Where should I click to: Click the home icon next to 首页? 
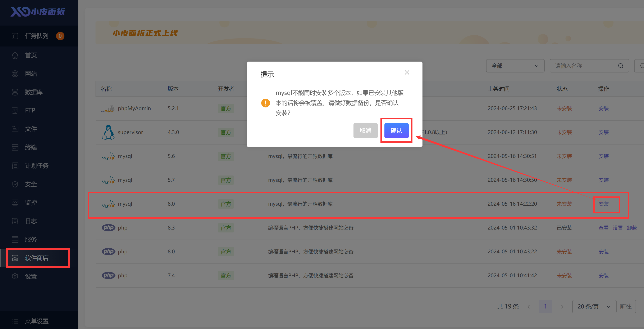tap(15, 55)
